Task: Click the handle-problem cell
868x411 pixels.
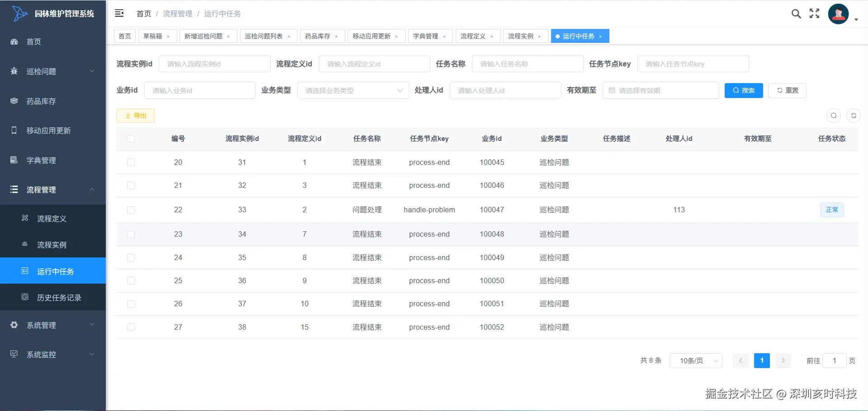Action: 429,210
